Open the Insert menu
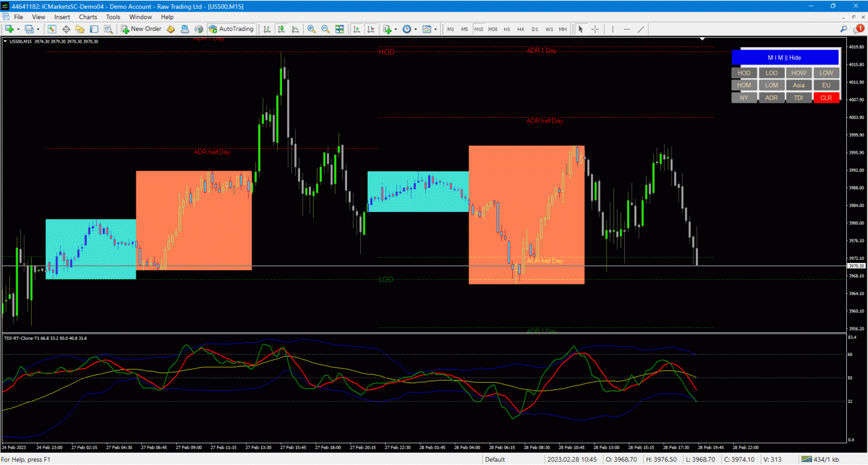Image resolution: width=868 pixels, height=465 pixels. pyautogui.click(x=62, y=17)
